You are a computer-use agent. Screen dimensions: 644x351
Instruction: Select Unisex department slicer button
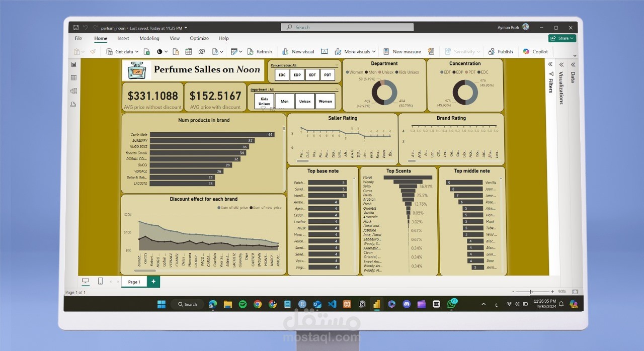pyautogui.click(x=305, y=101)
